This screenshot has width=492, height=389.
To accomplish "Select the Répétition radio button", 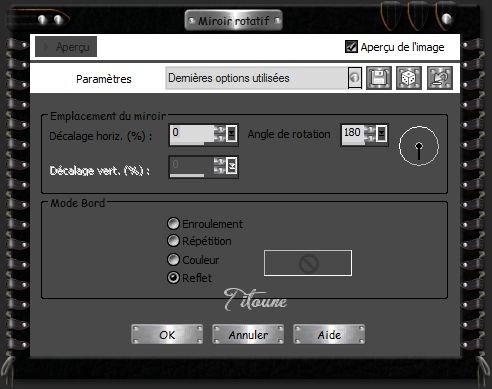I will [173, 241].
